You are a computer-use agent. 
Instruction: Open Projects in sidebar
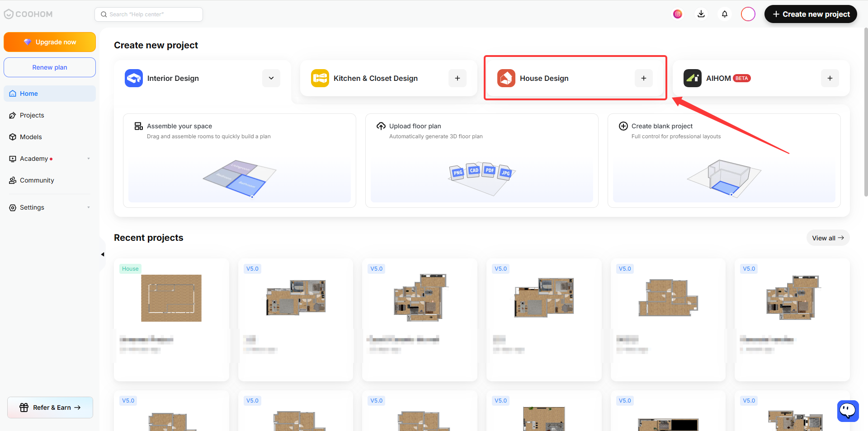tap(50, 115)
